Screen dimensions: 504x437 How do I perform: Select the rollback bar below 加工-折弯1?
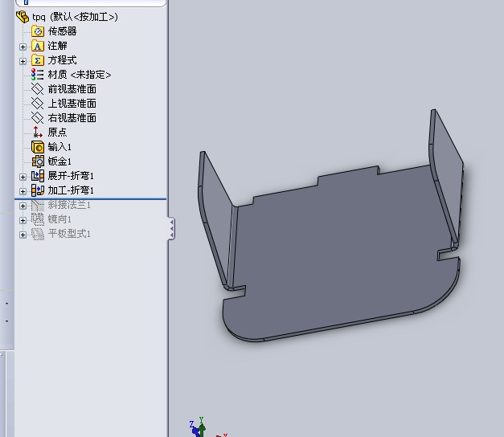click(91, 199)
